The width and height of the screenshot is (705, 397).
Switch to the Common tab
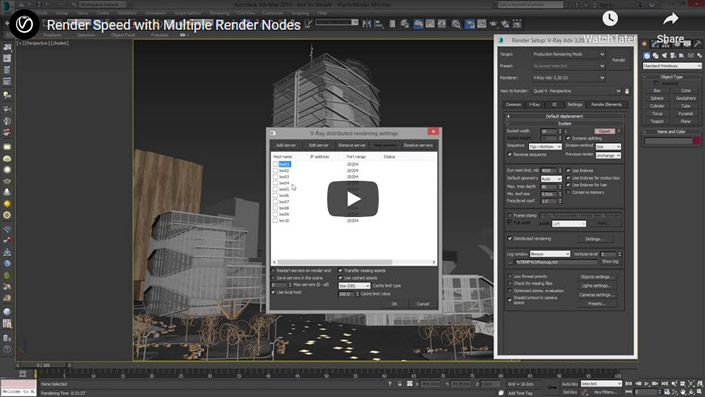pos(513,104)
